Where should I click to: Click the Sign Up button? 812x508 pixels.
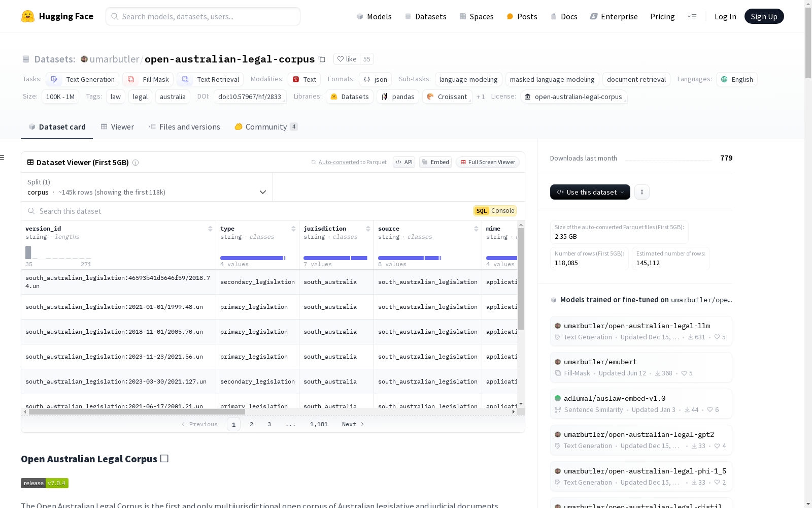[764, 16]
